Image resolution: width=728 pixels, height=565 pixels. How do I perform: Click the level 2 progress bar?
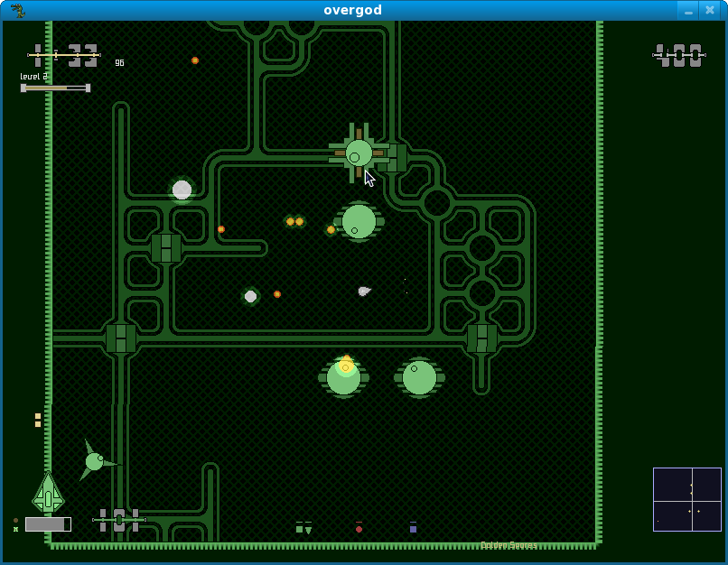pyautogui.click(x=56, y=88)
